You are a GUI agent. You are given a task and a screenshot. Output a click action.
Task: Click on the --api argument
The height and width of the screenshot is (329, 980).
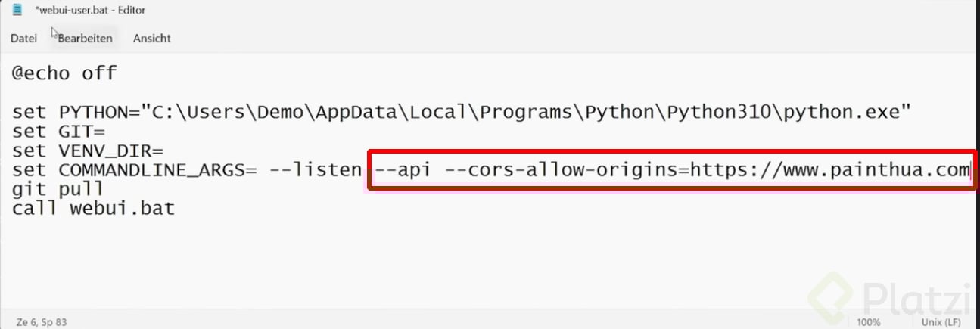pyautogui.click(x=403, y=170)
